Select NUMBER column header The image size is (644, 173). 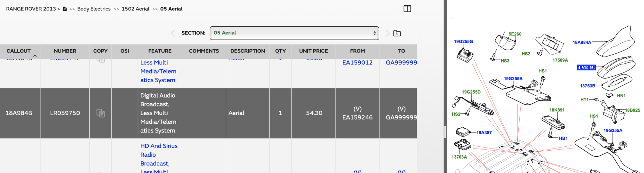(65, 51)
